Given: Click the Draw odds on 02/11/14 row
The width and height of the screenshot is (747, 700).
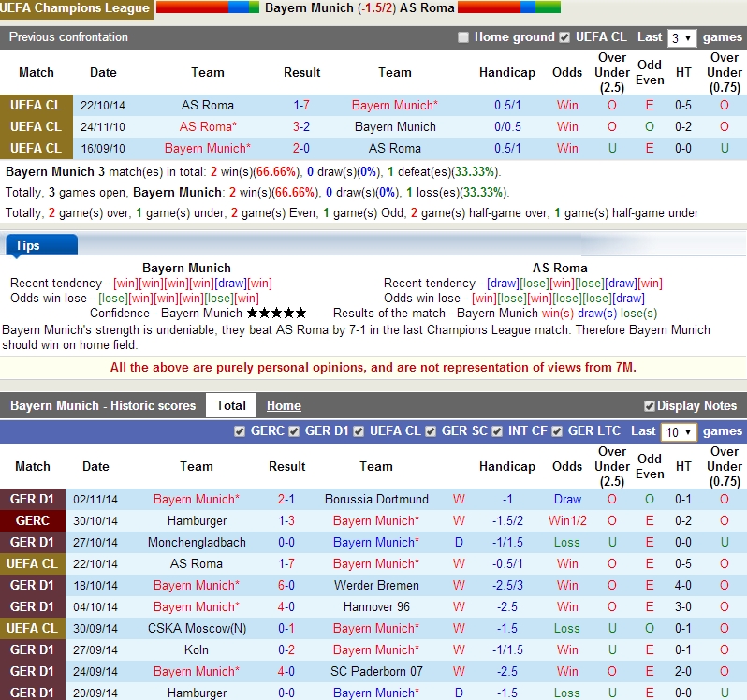Looking at the screenshot, I should tap(567, 499).
